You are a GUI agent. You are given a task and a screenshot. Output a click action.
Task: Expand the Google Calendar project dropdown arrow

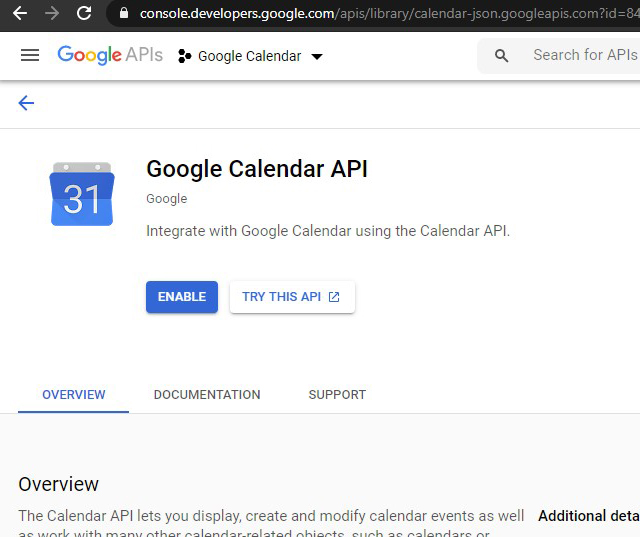317,57
